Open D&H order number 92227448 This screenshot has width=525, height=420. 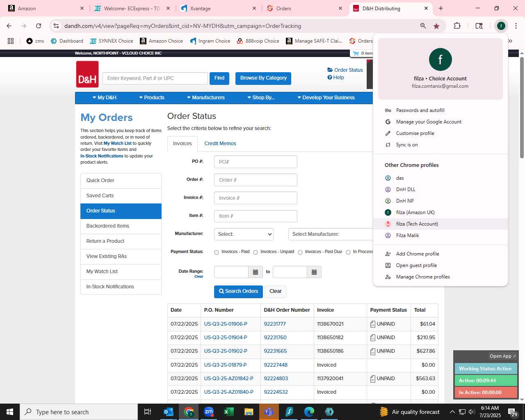(x=276, y=365)
